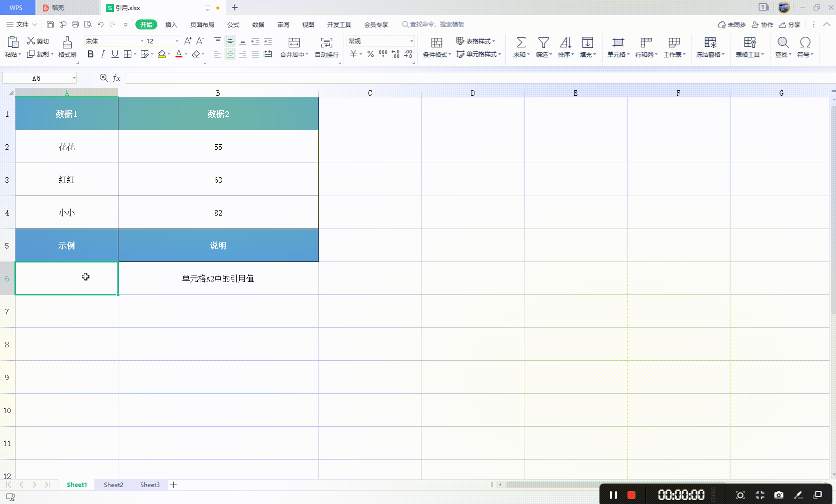Switch to the Sheet2 tab
Screen dimensions: 836x504
click(113, 485)
